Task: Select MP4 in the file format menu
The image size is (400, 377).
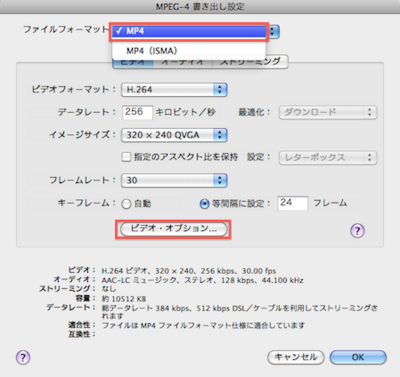Action: pos(189,31)
